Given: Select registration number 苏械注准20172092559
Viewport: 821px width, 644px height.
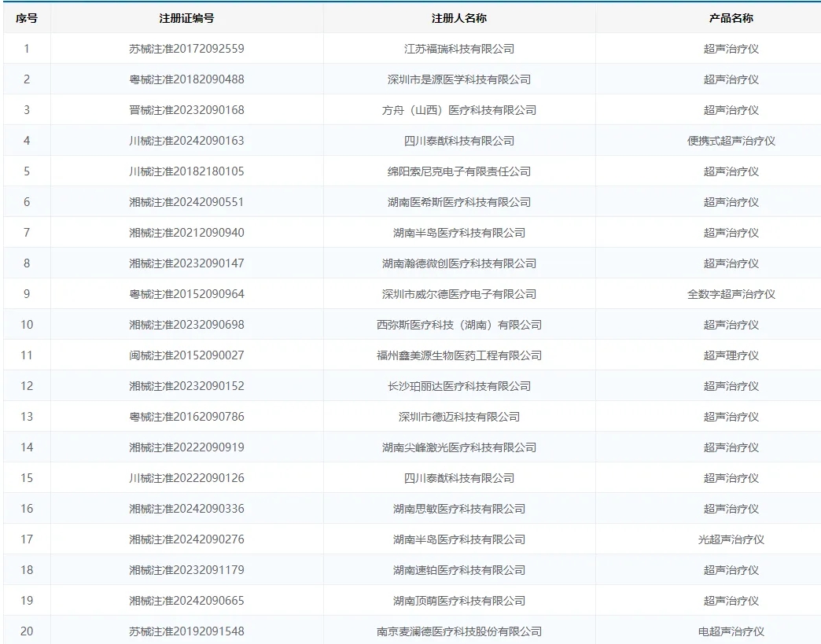Looking at the screenshot, I should coord(187,49).
